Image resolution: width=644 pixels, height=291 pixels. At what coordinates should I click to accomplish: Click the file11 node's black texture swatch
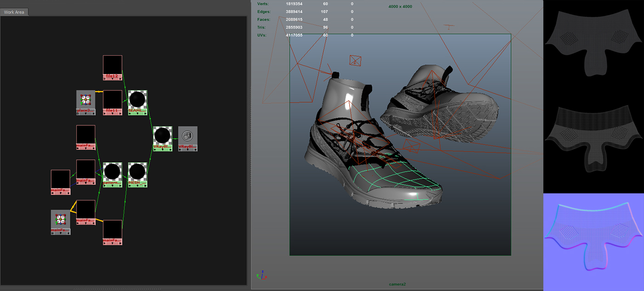(x=112, y=99)
